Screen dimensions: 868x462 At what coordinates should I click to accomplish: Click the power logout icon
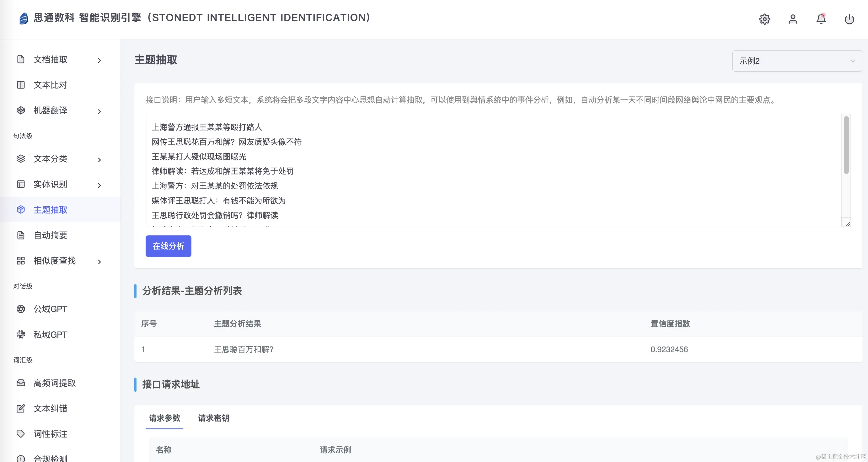(849, 19)
